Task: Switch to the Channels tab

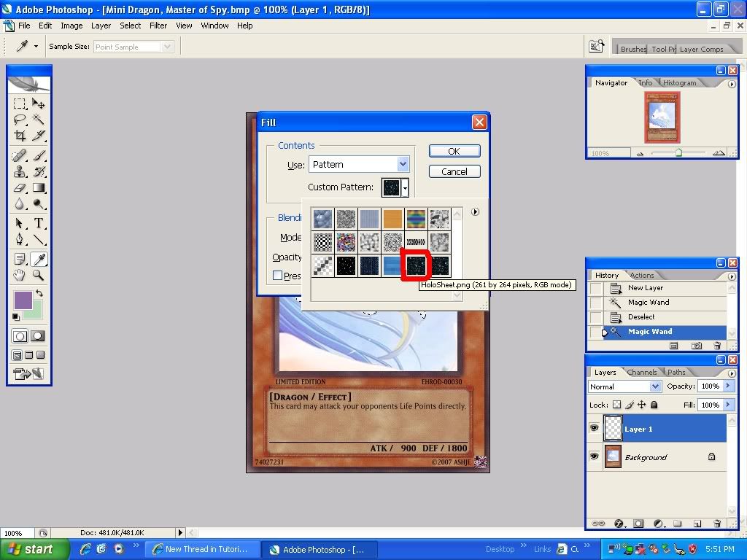Action: pos(642,372)
